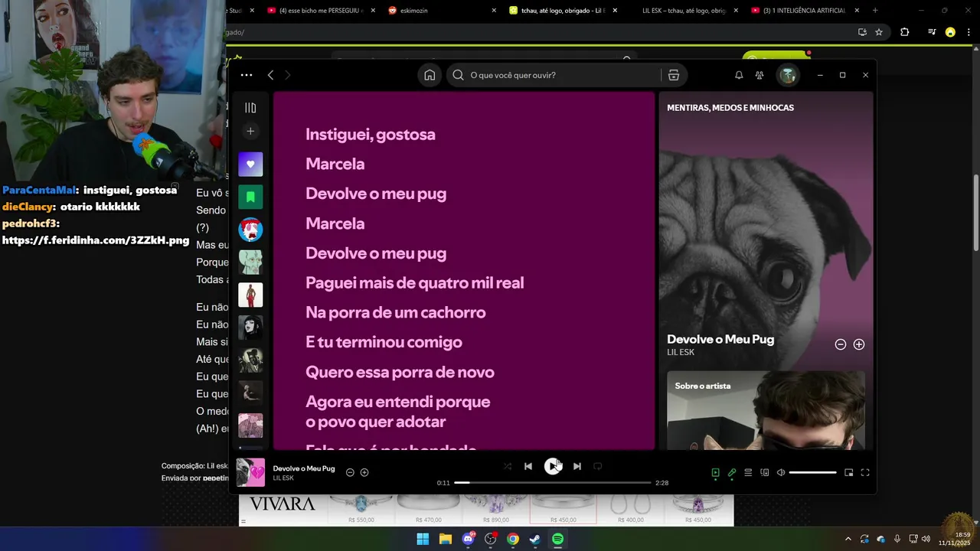The height and width of the screenshot is (551, 980).
Task: Open the Browse icon in search bar
Action: click(674, 75)
